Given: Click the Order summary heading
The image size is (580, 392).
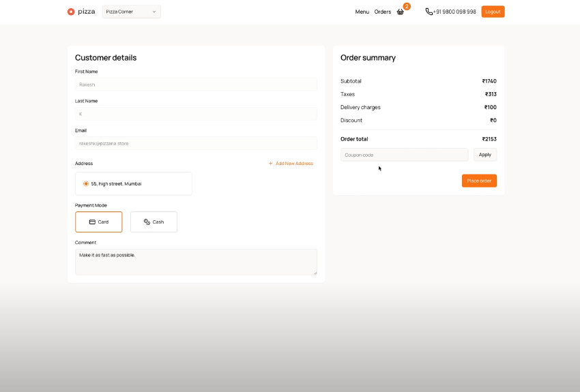Looking at the screenshot, I should pyautogui.click(x=368, y=58).
